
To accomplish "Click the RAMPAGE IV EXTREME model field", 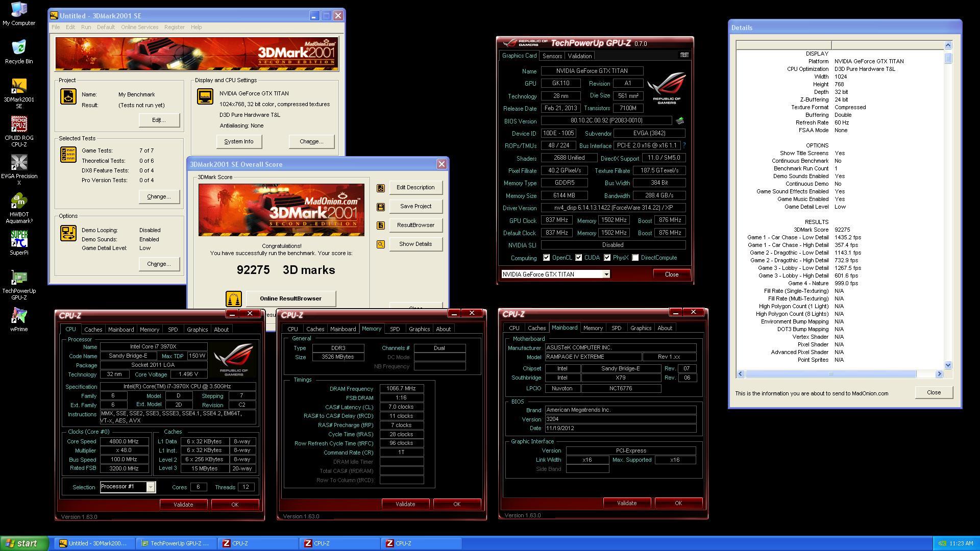I will click(593, 357).
